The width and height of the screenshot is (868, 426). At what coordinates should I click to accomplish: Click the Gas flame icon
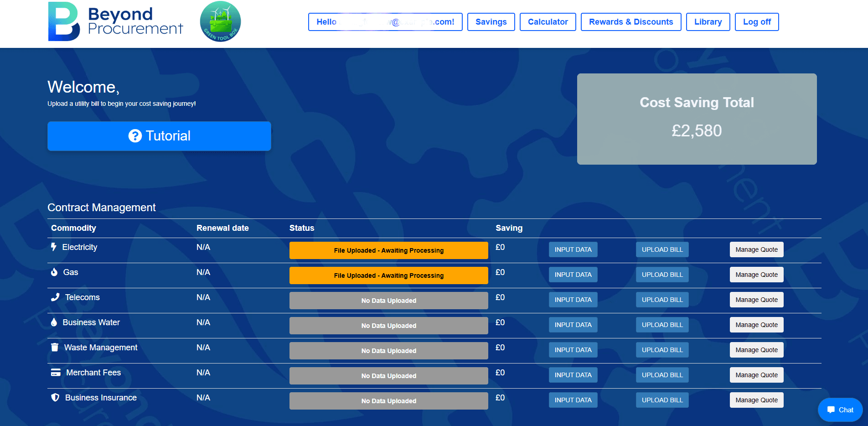point(54,272)
